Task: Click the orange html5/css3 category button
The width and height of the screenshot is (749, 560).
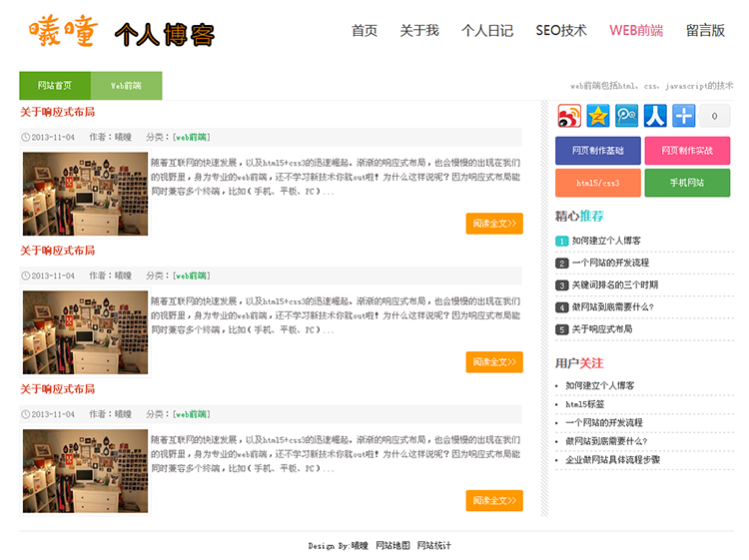Action: [598, 183]
